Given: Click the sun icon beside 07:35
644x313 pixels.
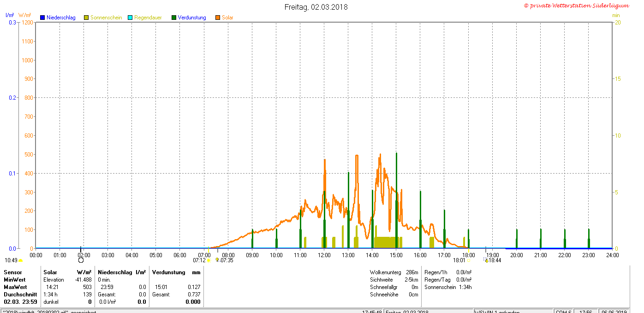Looking at the screenshot, I should (x=217, y=260).
